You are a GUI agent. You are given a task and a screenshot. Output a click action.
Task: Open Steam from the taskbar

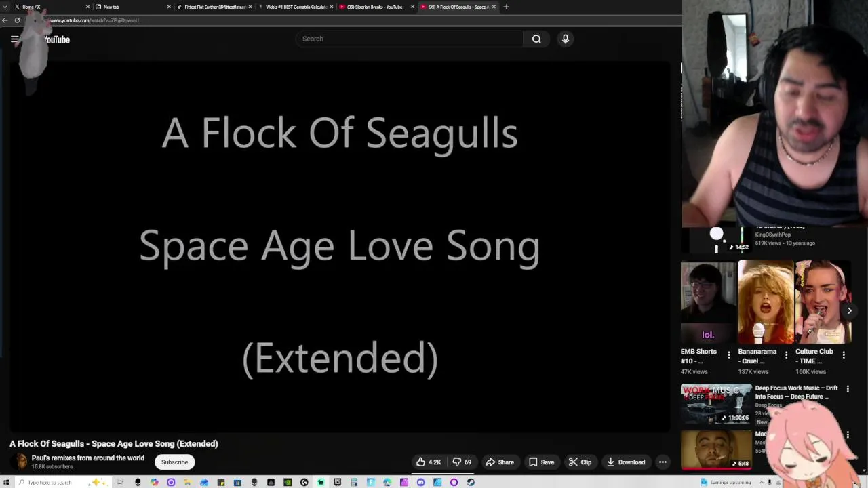(471, 482)
